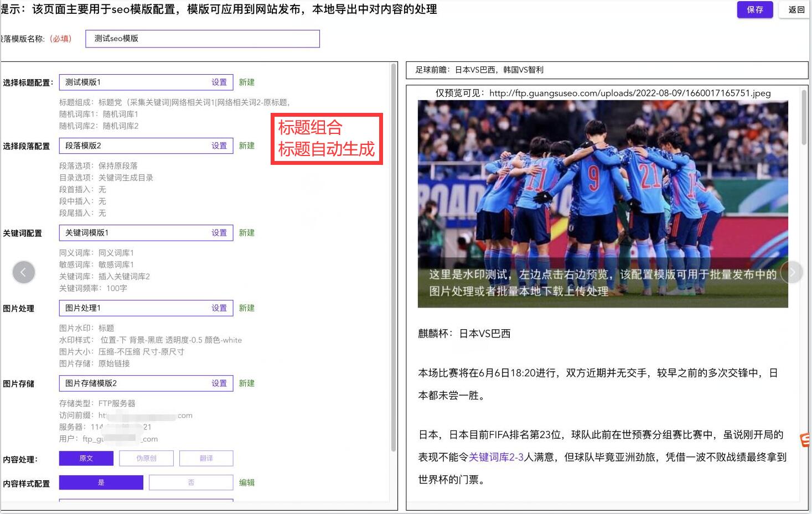Click 编辑 link beside content style config

pyautogui.click(x=247, y=482)
